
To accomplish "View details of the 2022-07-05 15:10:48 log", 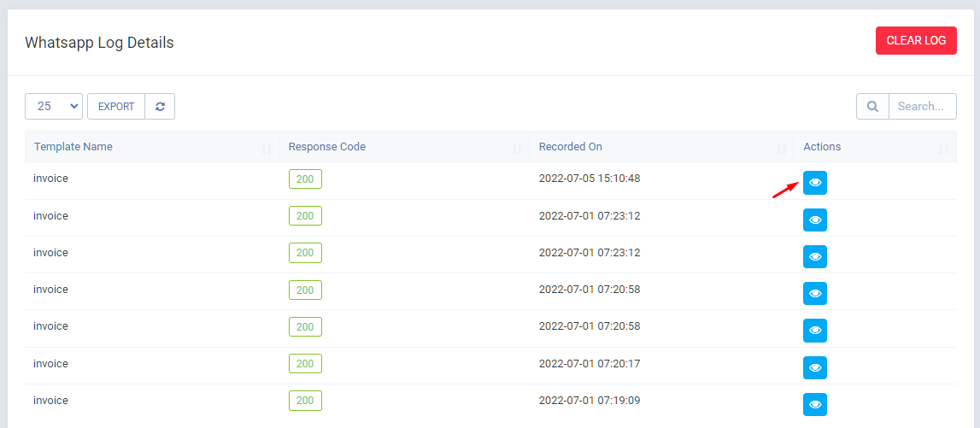I will 814,183.
